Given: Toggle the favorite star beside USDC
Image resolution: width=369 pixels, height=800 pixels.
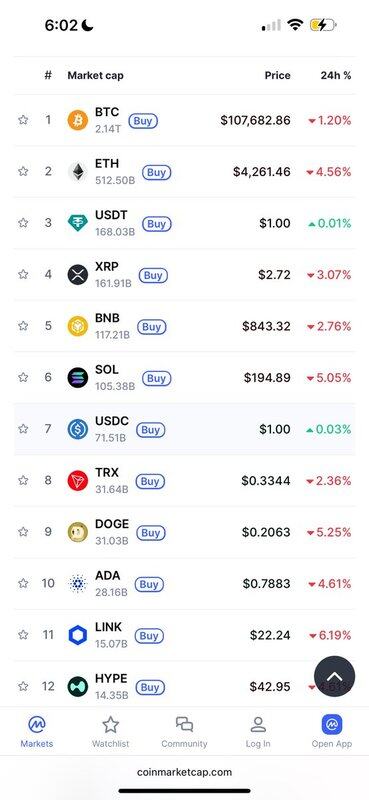Looking at the screenshot, I should (23, 429).
